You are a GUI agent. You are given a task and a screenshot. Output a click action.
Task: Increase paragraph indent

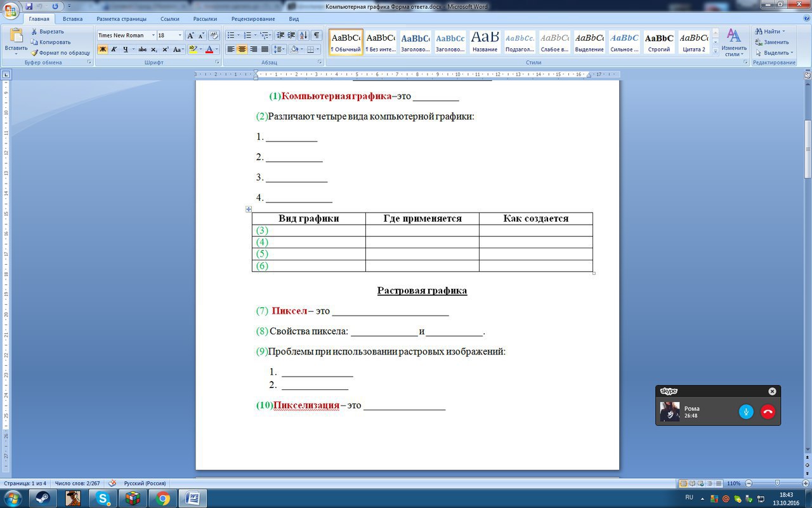tap(291, 36)
